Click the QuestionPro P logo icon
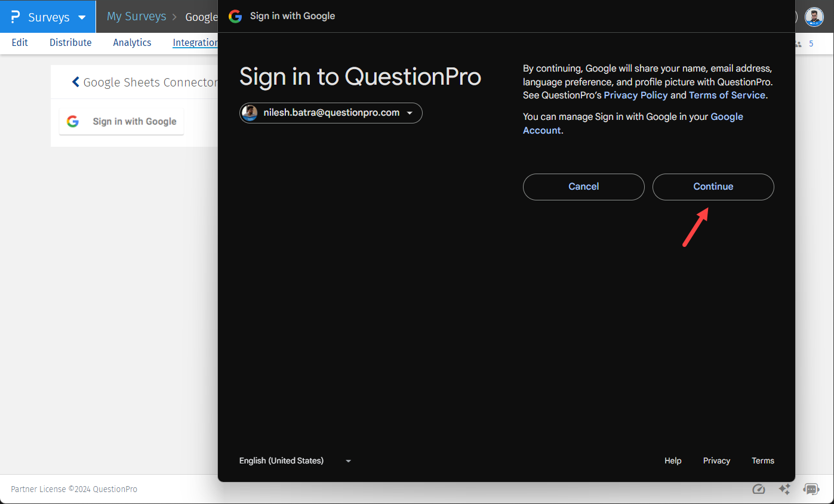The height and width of the screenshot is (504, 834). tap(16, 17)
